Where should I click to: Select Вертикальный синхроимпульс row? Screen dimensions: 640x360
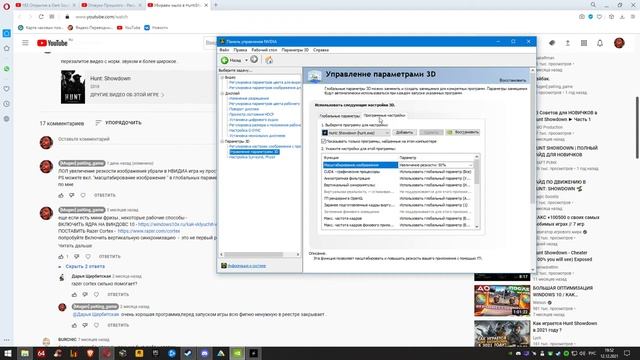pos(398,185)
